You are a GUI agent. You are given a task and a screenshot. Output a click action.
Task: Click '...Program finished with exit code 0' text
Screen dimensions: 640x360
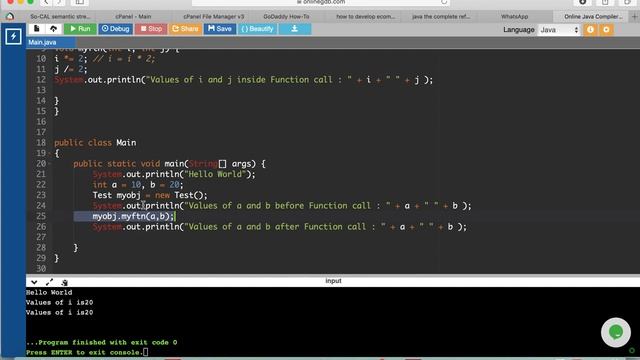coord(102,342)
